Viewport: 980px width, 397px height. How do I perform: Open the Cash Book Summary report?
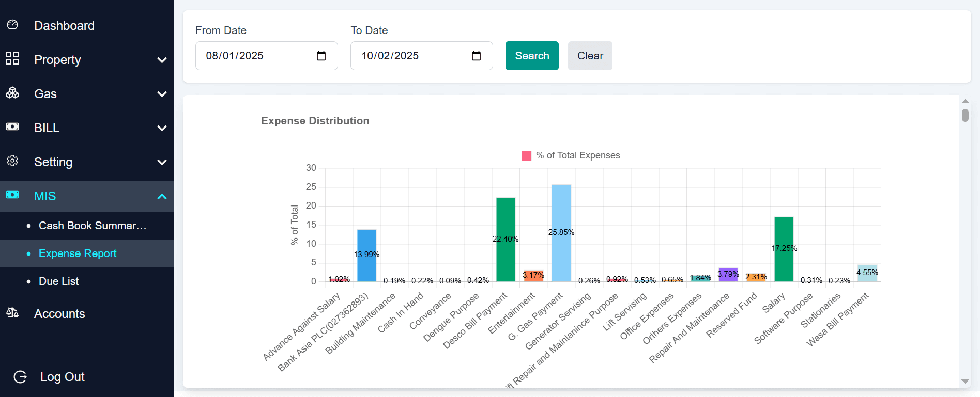[93, 226]
